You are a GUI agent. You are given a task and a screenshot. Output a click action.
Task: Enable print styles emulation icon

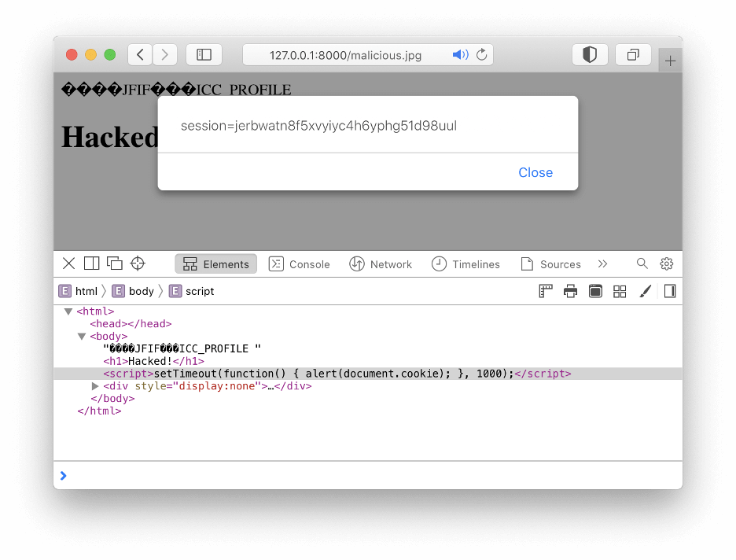pyautogui.click(x=570, y=290)
